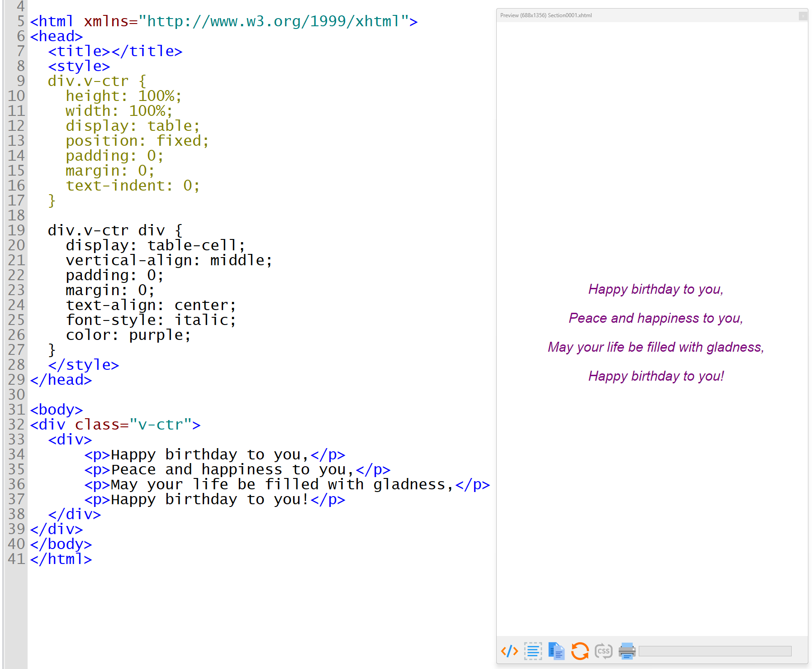Open the Inspect Page code icon in Preview
812x669 pixels.
coord(509,651)
